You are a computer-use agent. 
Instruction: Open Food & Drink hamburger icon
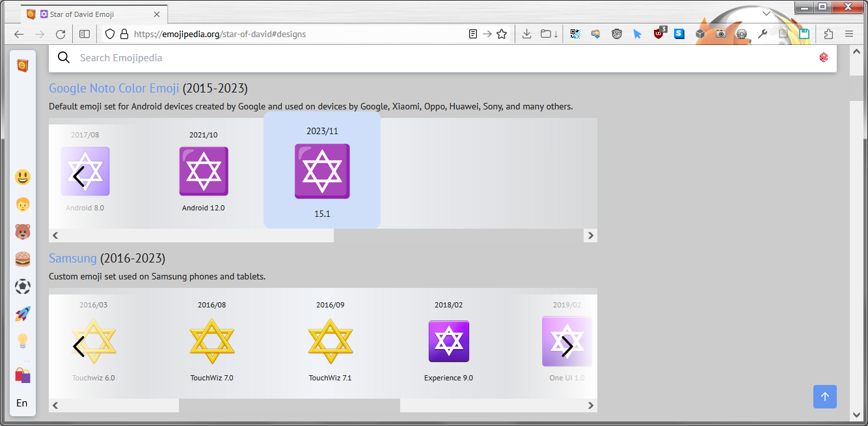23,259
